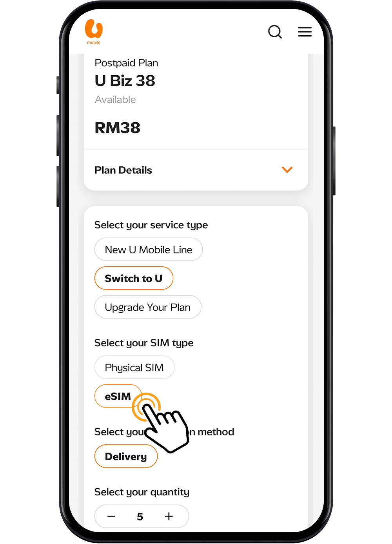The image size is (392, 544).
Task: Click the Select your service type heading
Action: (151, 225)
